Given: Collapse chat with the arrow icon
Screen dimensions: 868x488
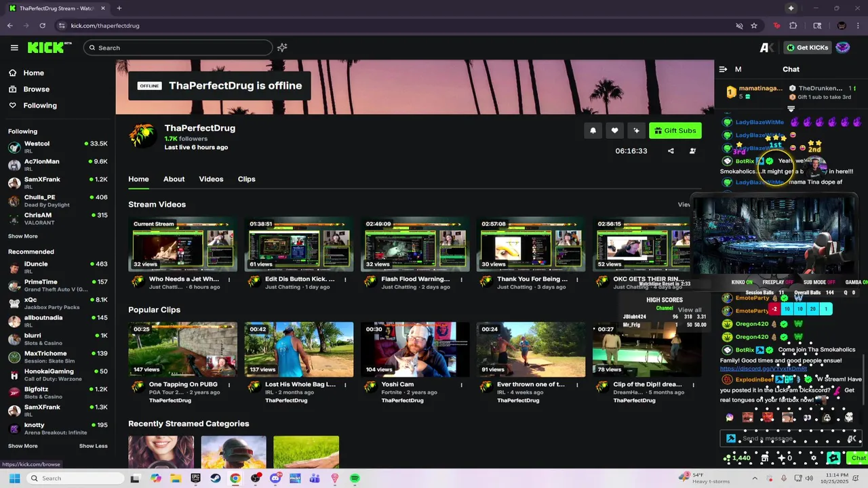Looking at the screenshot, I should (x=723, y=69).
